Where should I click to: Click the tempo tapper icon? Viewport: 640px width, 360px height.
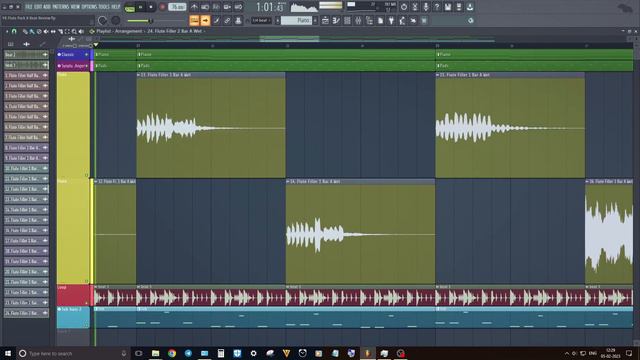[402, 20]
